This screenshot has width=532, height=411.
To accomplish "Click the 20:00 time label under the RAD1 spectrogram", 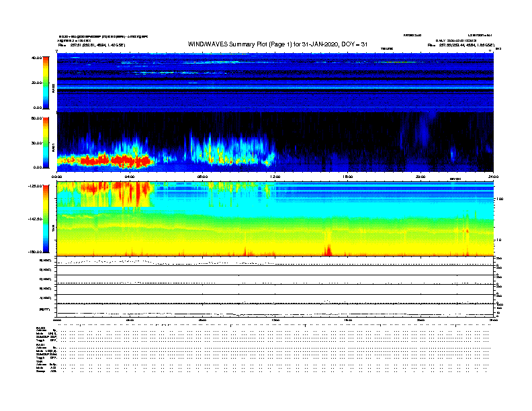I will click(x=420, y=177).
